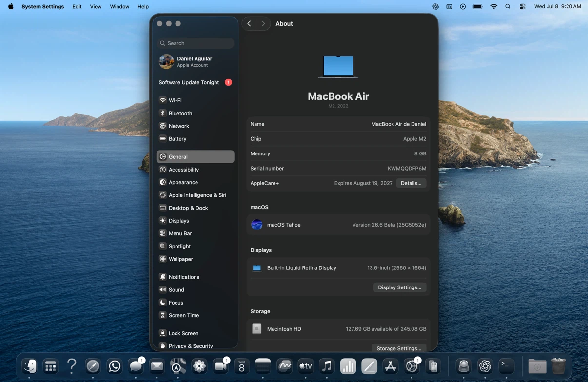Screen dimensions: 588x382
Task: Open Accessibility settings
Action: tap(195, 170)
